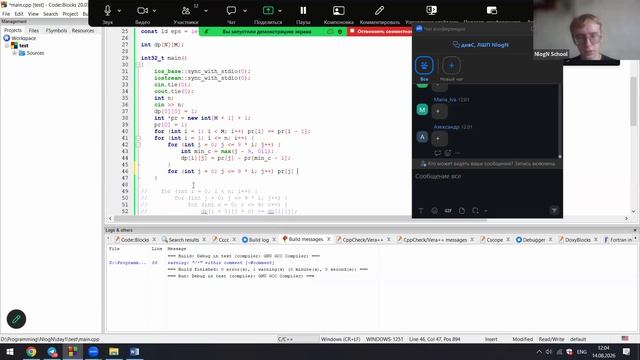The height and width of the screenshot is (360, 640).
Task: Send the chat message arrow button
Action: click(554, 211)
